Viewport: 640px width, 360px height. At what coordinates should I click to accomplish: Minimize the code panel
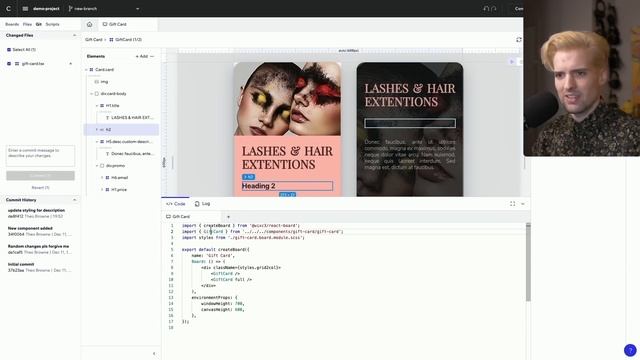[x=523, y=204]
